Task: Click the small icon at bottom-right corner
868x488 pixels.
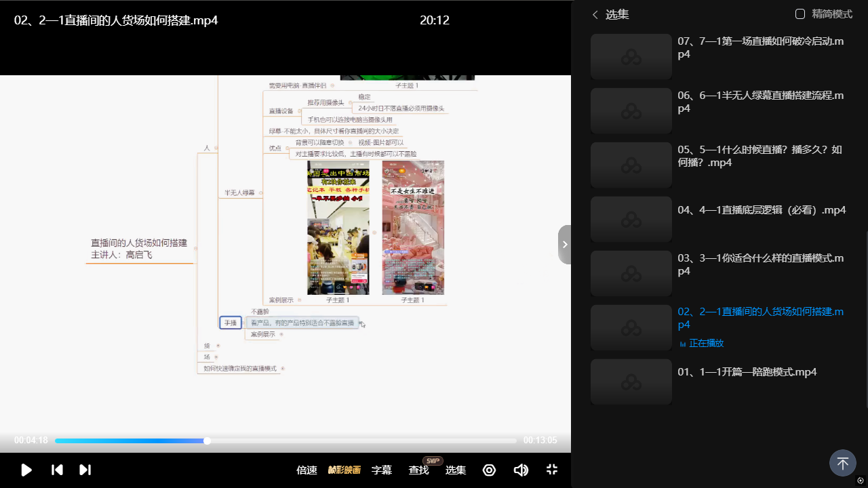Action: coord(861,481)
